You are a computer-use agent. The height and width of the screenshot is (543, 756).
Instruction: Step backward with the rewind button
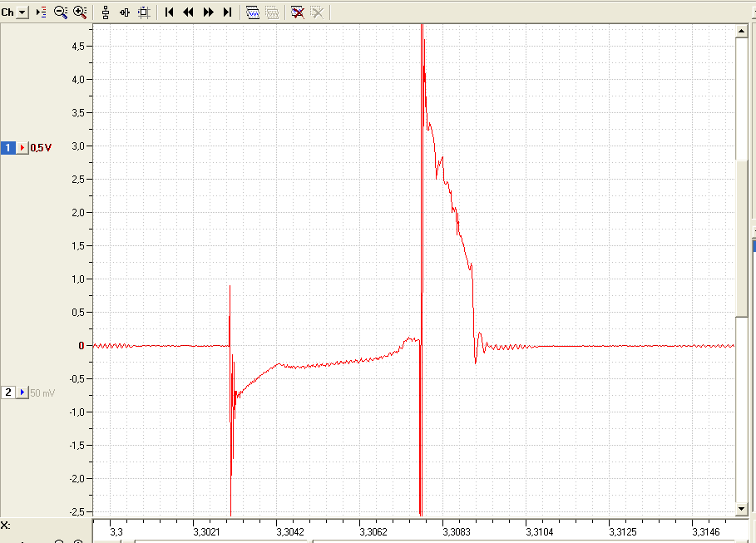point(188,12)
